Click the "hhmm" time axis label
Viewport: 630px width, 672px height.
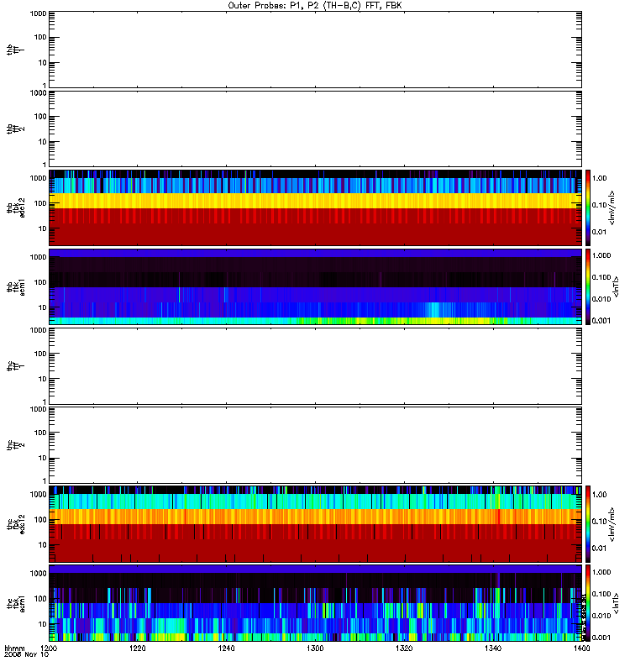14,648
